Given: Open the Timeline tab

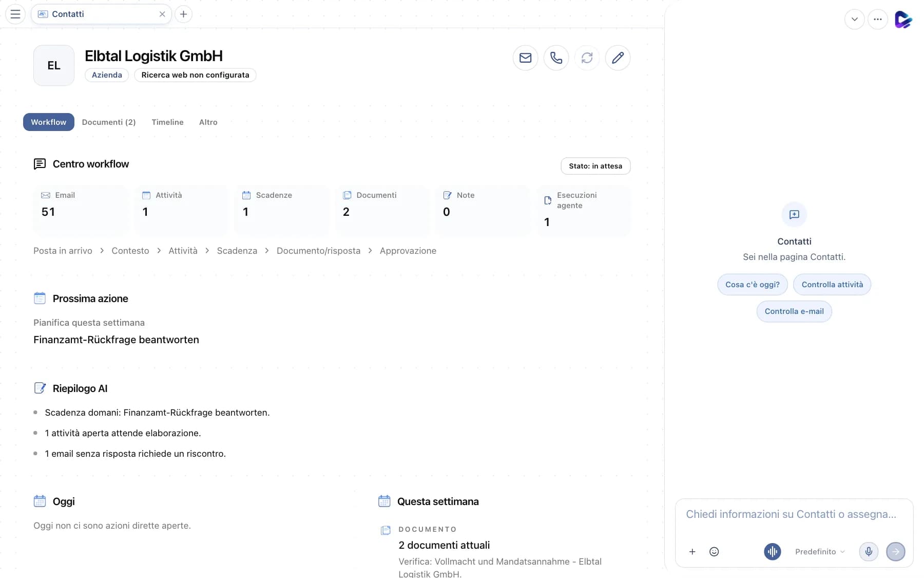Looking at the screenshot, I should (167, 122).
